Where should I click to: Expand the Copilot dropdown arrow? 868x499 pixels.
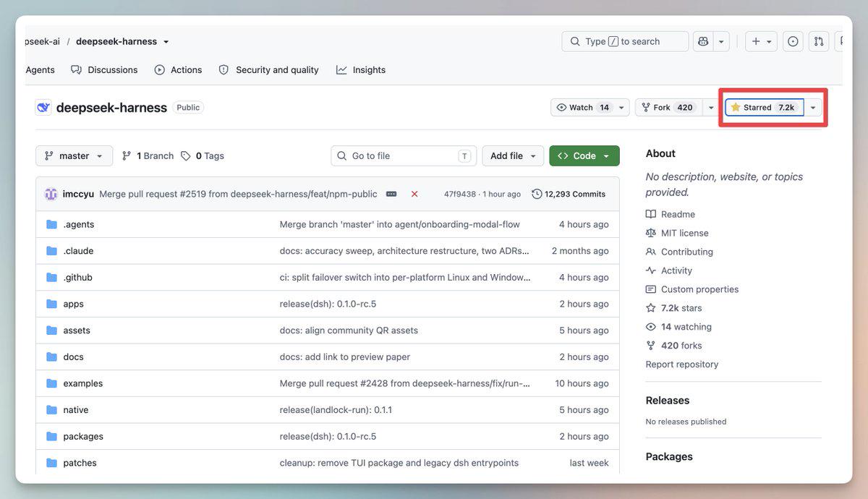tap(721, 41)
